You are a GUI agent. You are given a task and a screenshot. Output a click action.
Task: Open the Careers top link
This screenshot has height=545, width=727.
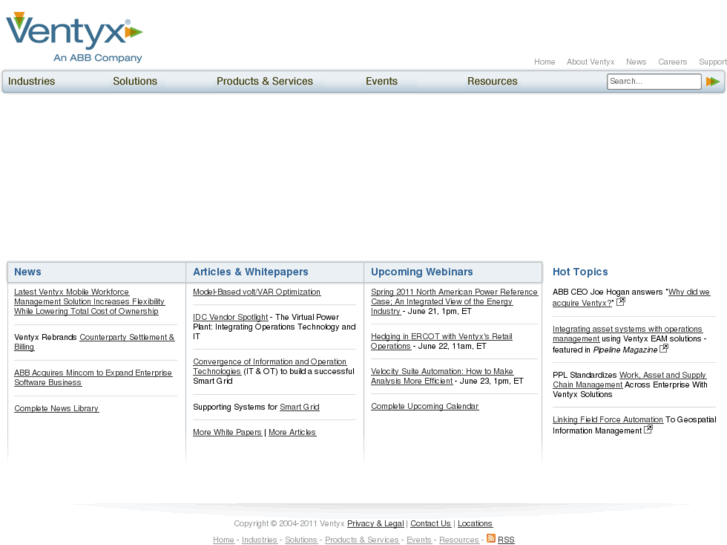pos(672,62)
